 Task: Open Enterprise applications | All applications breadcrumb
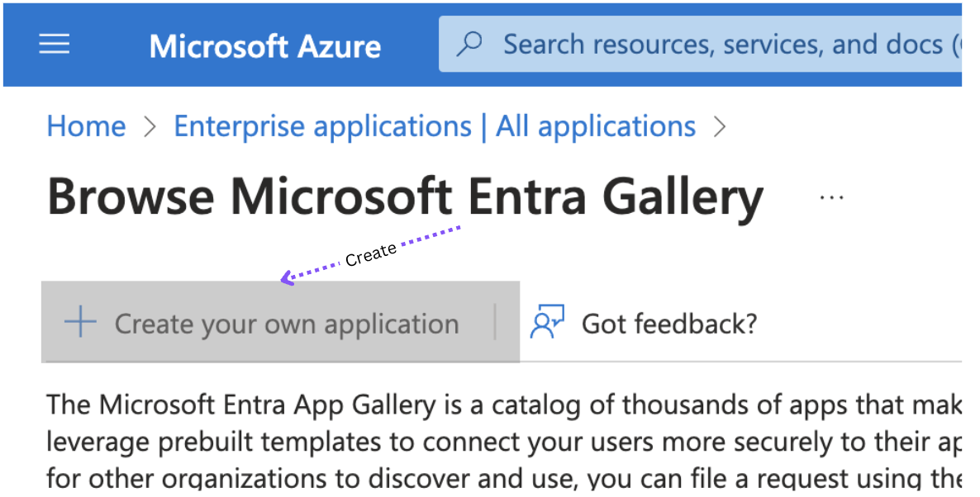pyautogui.click(x=434, y=125)
